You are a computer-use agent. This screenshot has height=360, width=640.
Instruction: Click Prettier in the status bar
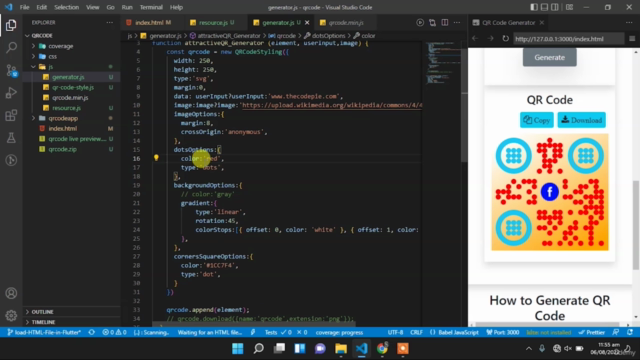(591, 332)
